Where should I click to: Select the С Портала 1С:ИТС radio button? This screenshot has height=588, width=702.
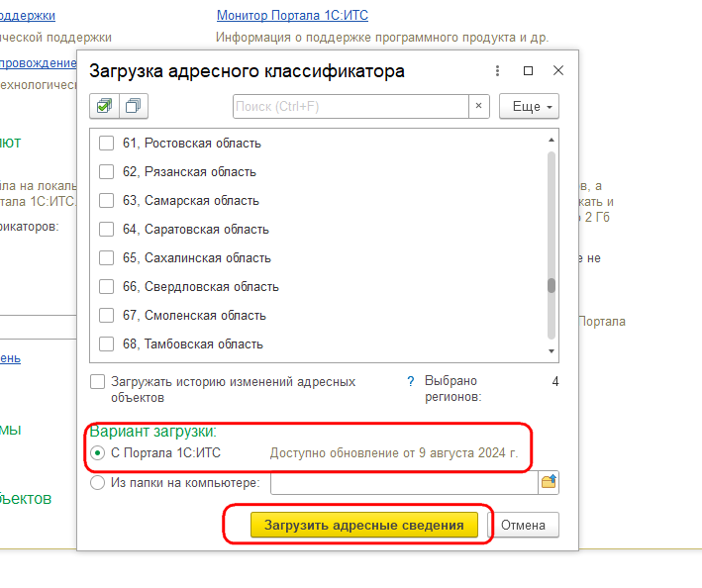[97, 452]
